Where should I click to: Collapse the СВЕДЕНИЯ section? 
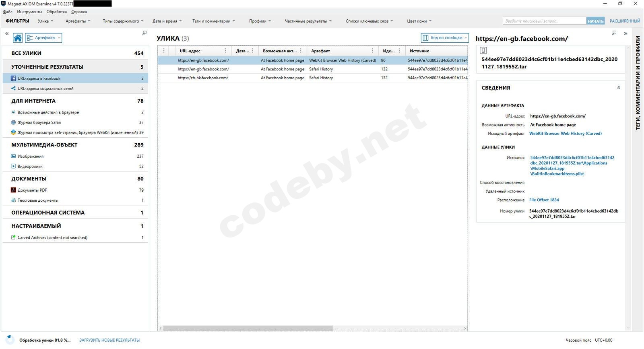pos(619,88)
